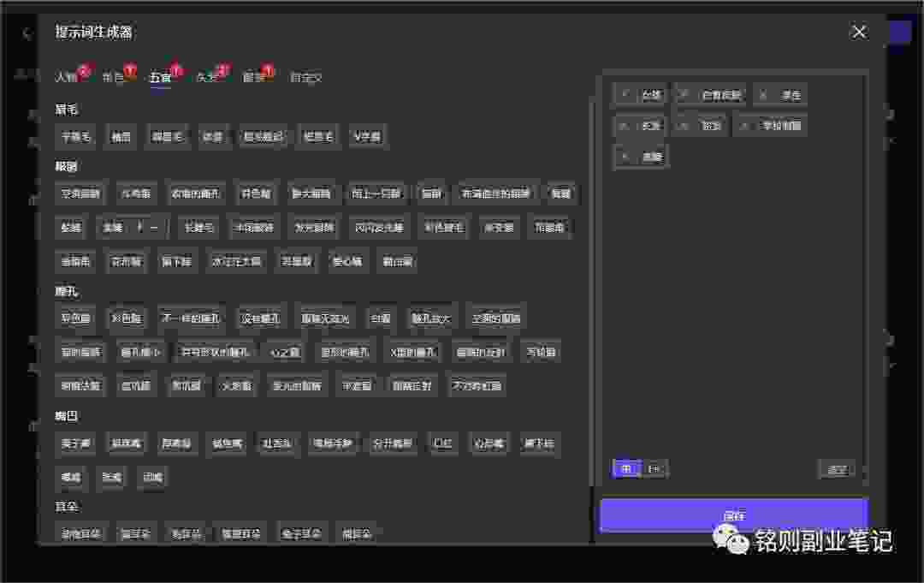The image size is (924, 583).
Task: Open the 头发 tab
Action: (207, 78)
